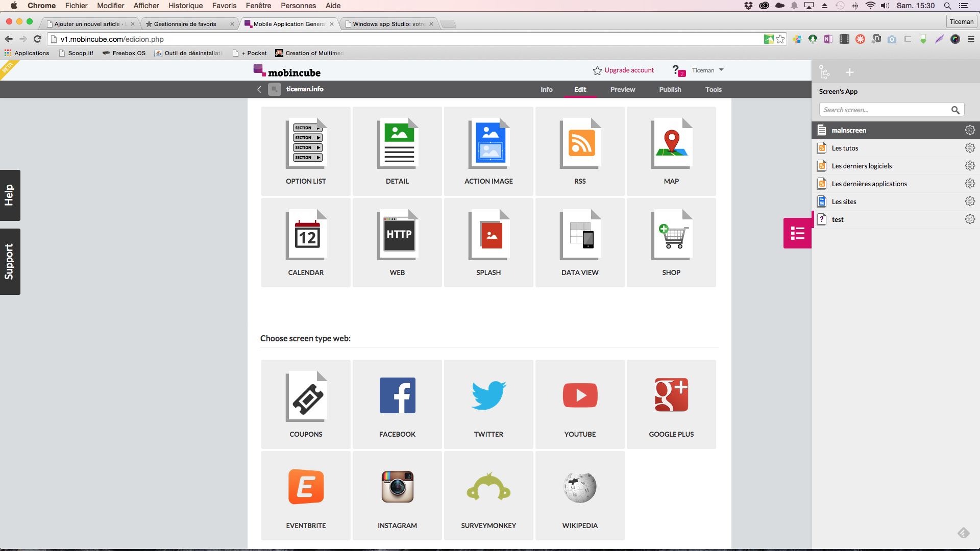Image resolution: width=980 pixels, height=551 pixels.
Task: Open the Spotlight search in menu bar
Action: pos(947,6)
